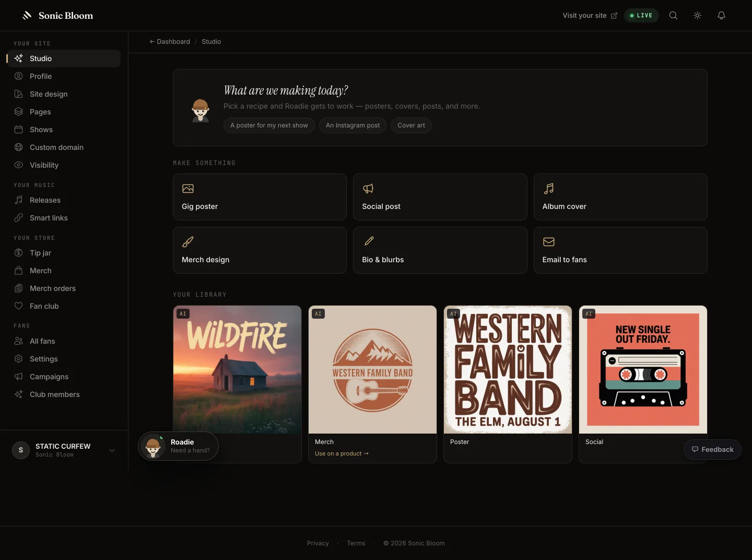The height and width of the screenshot is (560, 752).
Task: Open New Single Out Friday social thumbnail
Action: pyautogui.click(x=643, y=370)
